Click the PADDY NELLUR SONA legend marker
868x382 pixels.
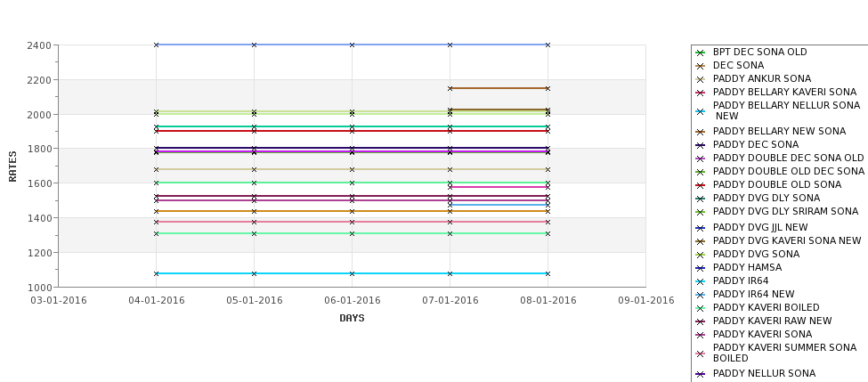tap(701, 374)
